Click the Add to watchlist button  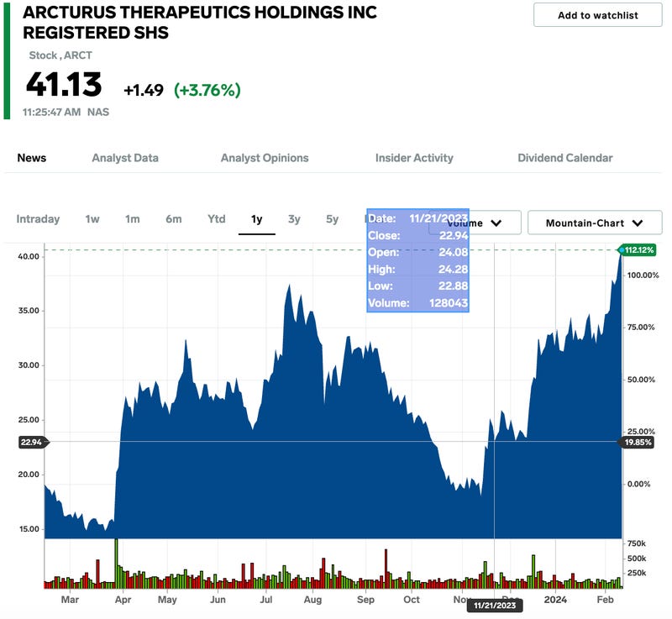pos(597,15)
